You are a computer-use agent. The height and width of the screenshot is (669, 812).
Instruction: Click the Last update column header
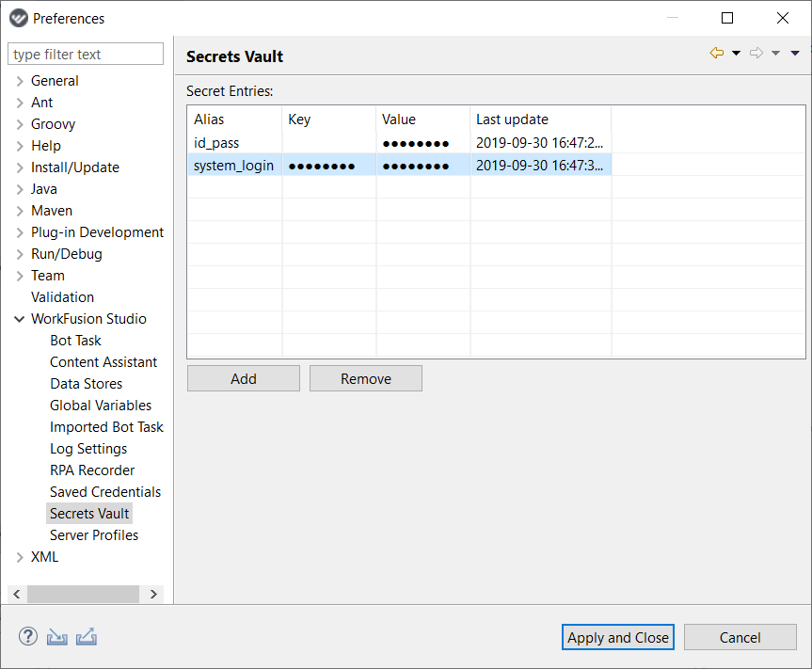tap(541, 119)
